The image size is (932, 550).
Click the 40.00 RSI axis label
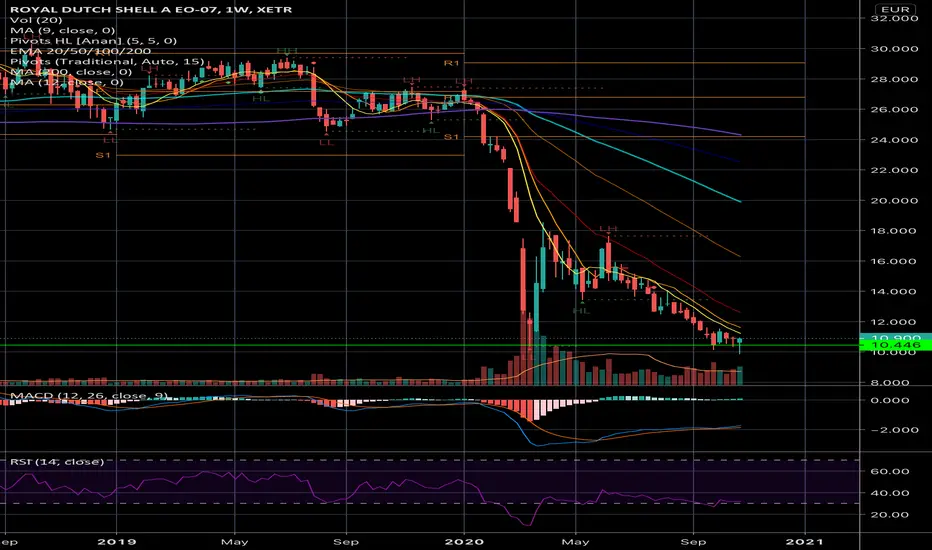[890, 493]
